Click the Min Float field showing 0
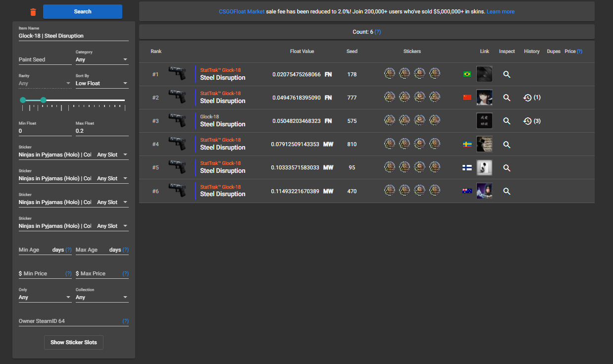Screen dimensions: 613x364 (45, 131)
